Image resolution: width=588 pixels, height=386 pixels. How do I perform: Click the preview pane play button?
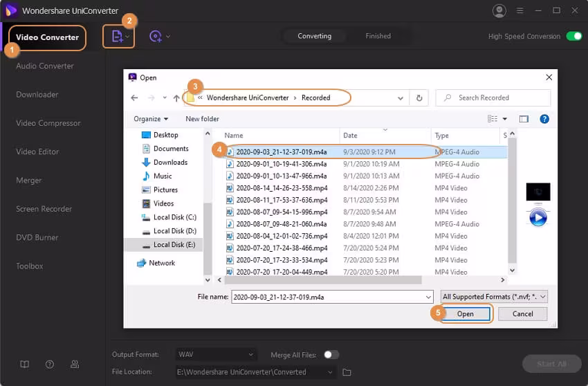tap(538, 218)
